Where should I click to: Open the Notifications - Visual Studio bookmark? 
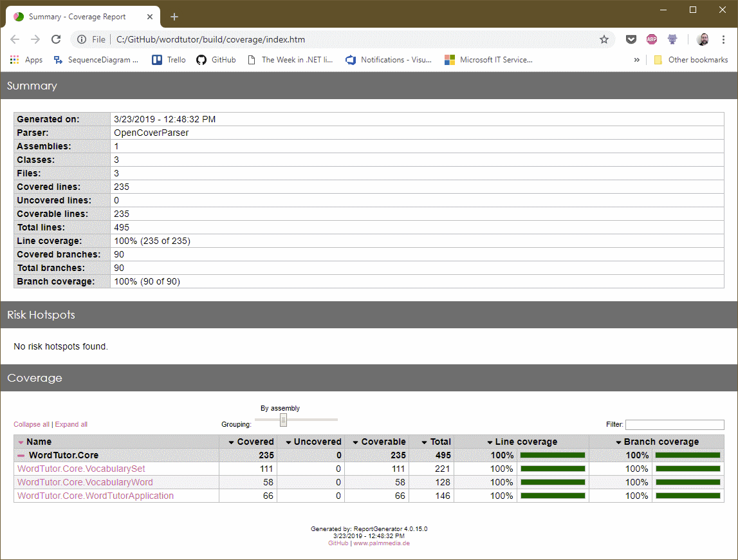pos(389,60)
